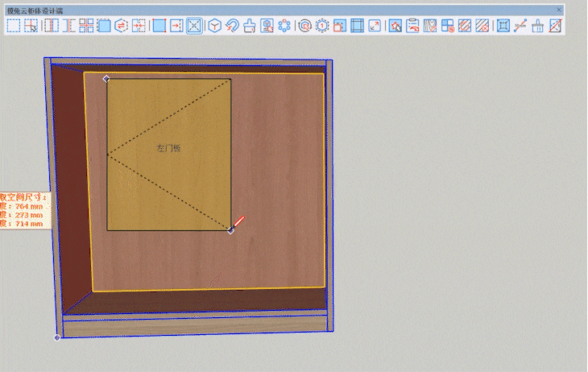
Task: Click the line with endpoints measure icon
Action: click(520, 26)
